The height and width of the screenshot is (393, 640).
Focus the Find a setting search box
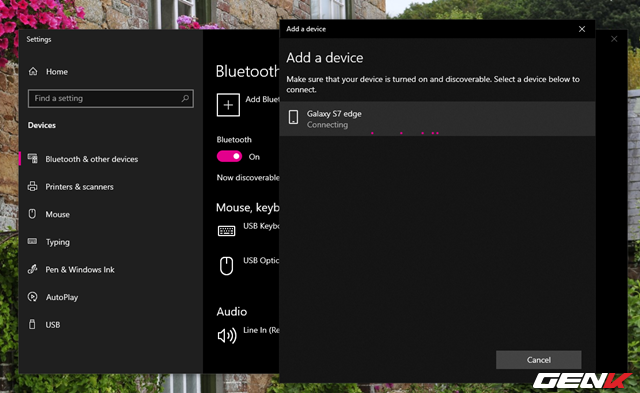[x=111, y=98]
